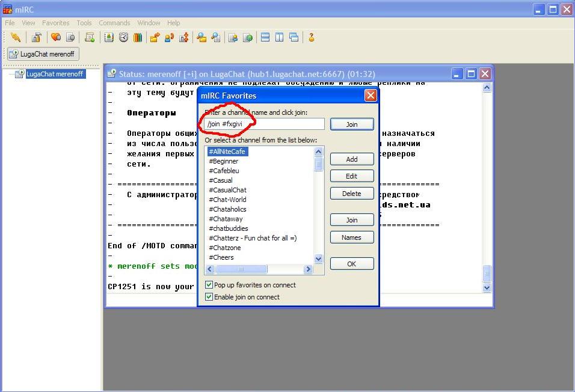Click the Add button in Favorites
This screenshot has height=392, width=575.
[352, 159]
